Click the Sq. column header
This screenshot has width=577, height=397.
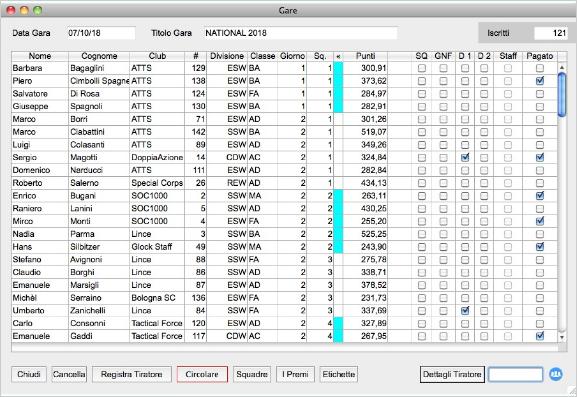click(x=320, y=56)
